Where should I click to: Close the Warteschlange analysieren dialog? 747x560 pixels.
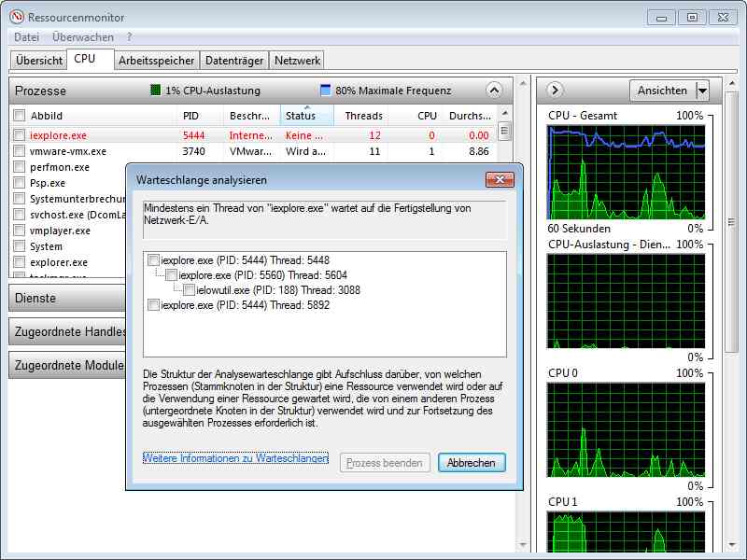click(500, 179)
